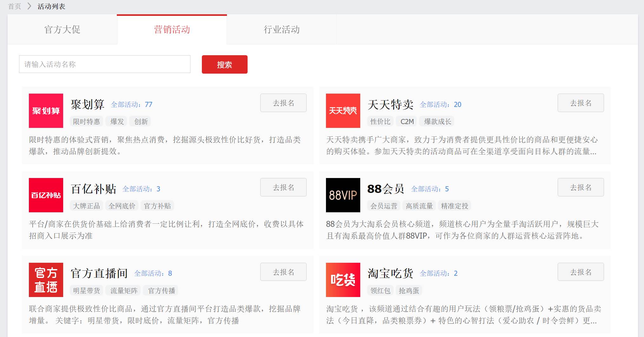Click the 抢鸡蛋 tag

point(409,290)
